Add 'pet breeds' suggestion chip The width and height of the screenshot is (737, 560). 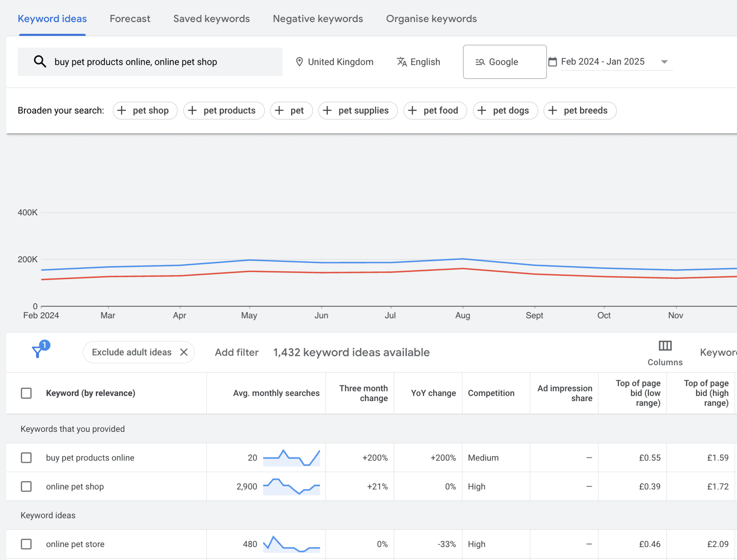pos(580,111)
